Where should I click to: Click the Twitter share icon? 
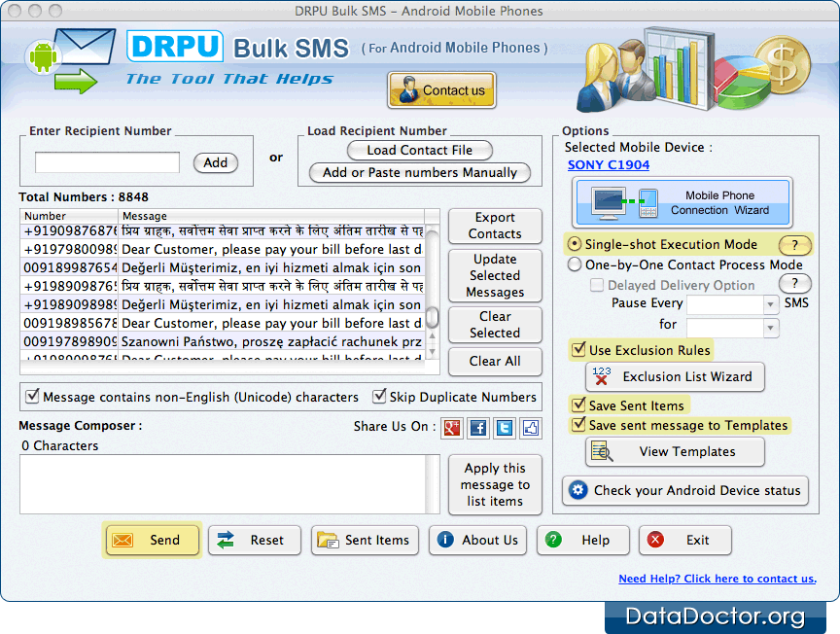(505, 428)
